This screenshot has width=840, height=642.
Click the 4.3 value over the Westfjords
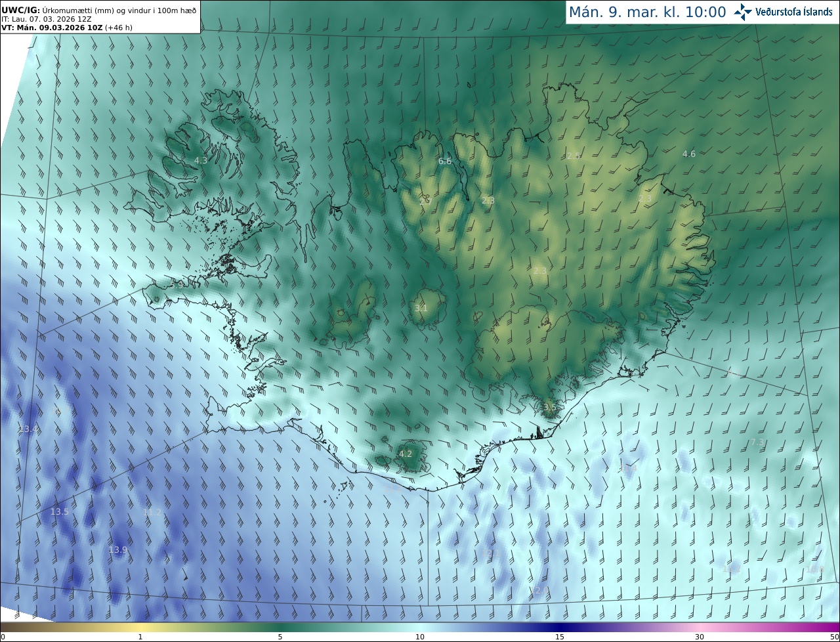click(x=201, y=160)
